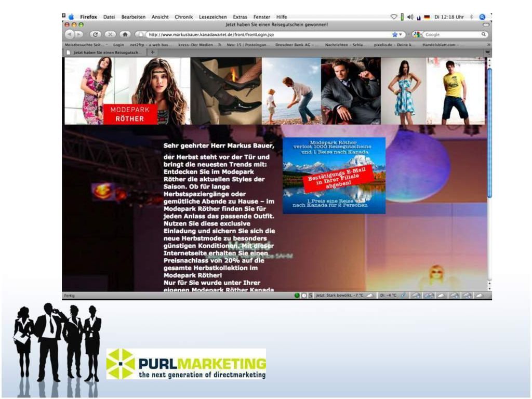Screen dimensions: 532x399
Task: Click into the Google search field
Action: pyautogui.click(x=453, y=35)
